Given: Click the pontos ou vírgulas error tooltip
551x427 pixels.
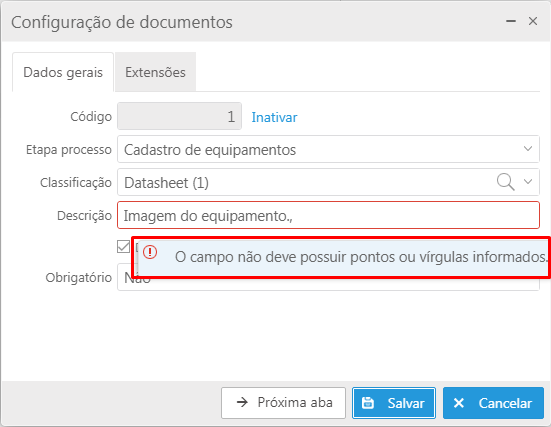Looking at the screenshot, I should [x=343, y=257].
